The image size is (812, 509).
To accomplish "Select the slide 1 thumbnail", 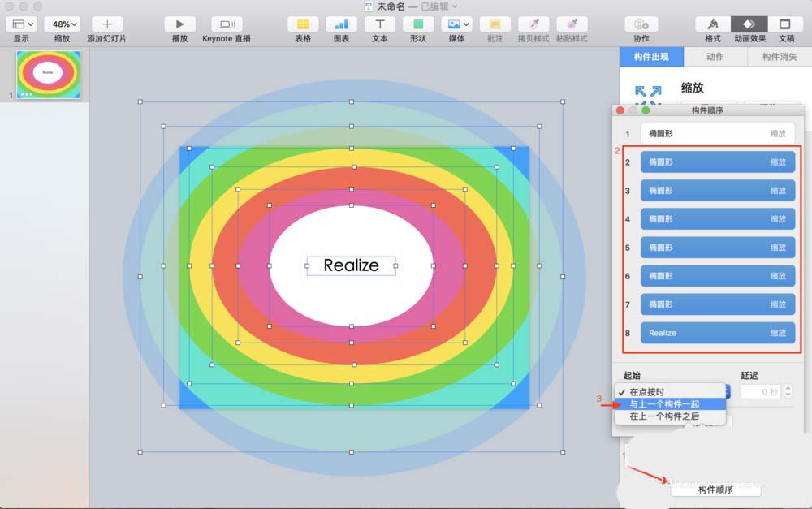I will (48, 74).
